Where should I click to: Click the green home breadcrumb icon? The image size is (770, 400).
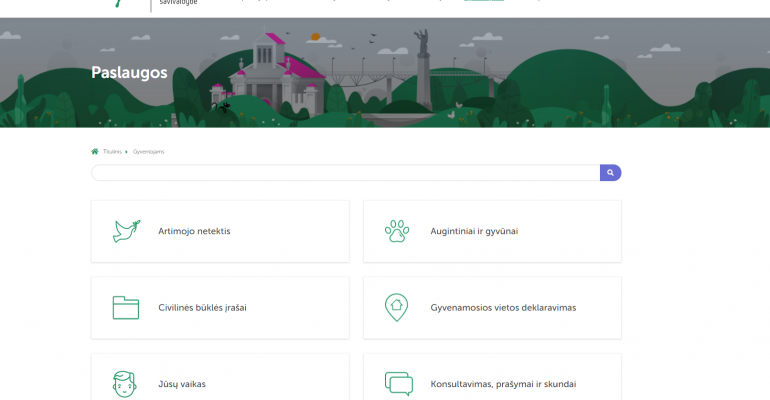95,152
